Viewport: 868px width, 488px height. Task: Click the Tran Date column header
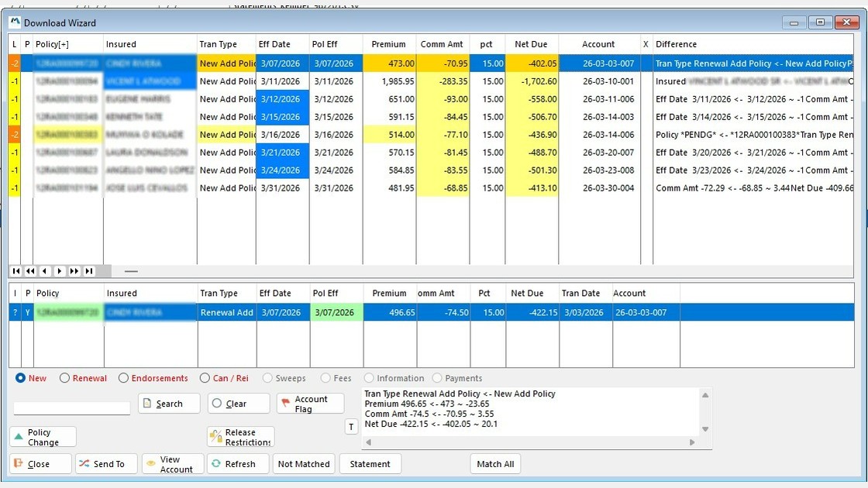585,294
